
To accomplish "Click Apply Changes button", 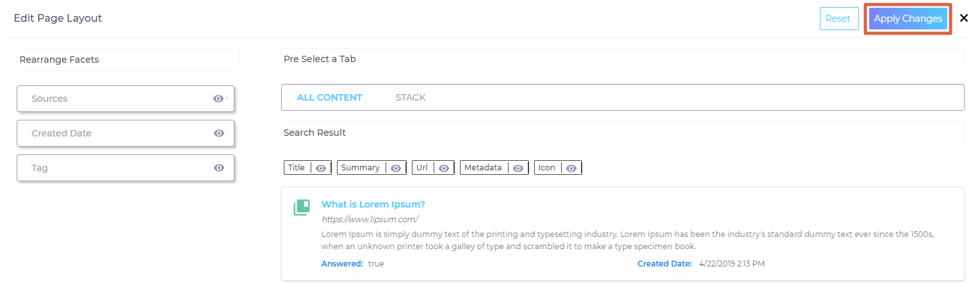I will coord(908,19).
